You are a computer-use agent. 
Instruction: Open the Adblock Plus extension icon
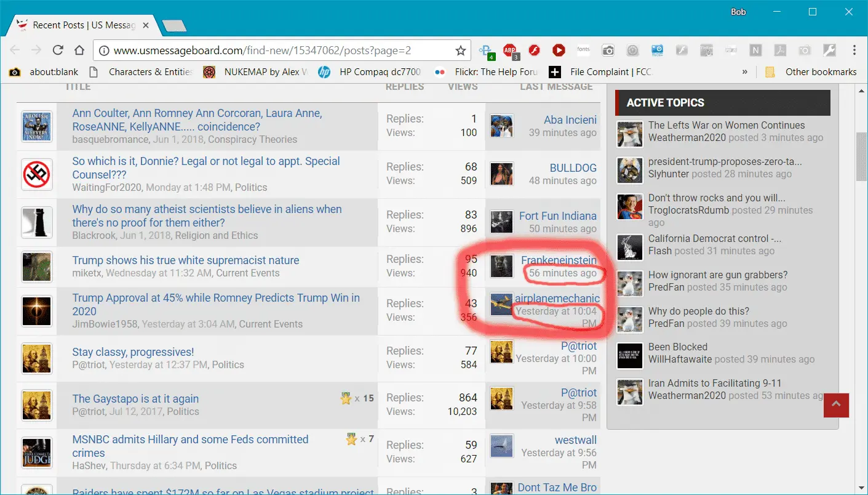coord(510,50)
